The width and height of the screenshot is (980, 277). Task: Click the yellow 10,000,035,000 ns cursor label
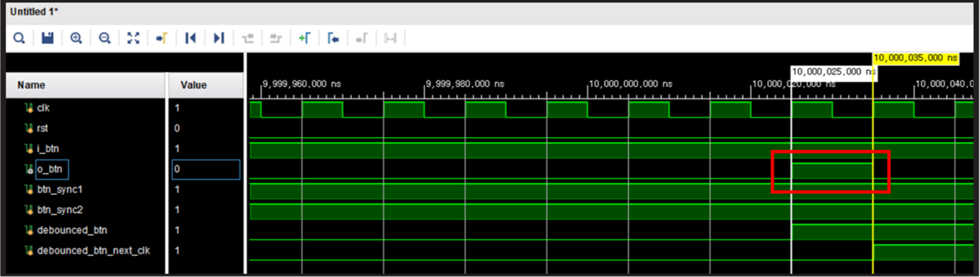(915, 58)
